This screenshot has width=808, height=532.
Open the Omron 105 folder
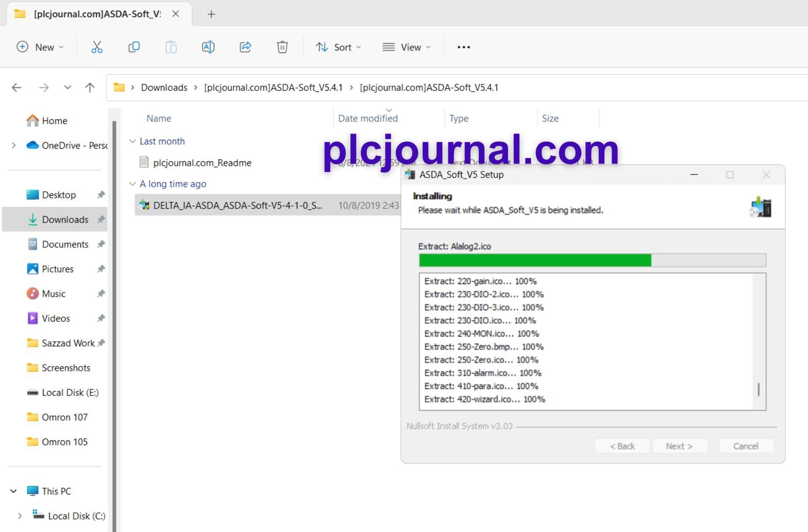coord(57,442)
